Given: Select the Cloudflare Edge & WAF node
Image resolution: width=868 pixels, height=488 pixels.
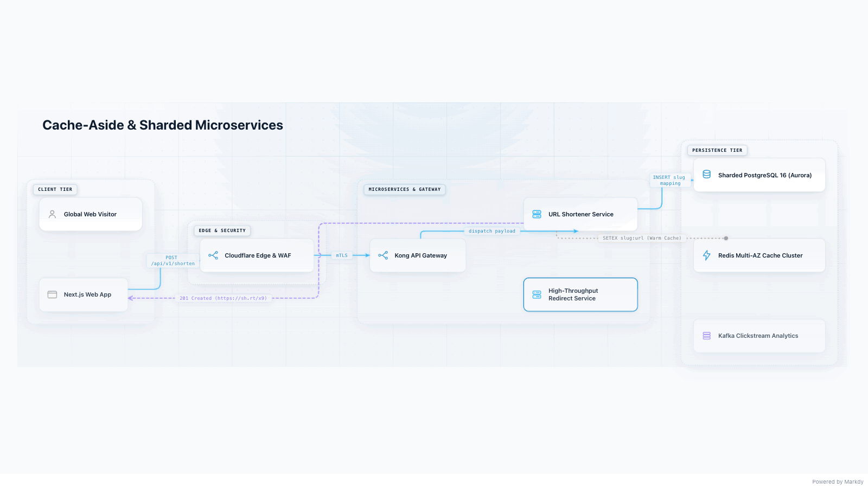Looking at the screenshot, I should coord(257,255).
